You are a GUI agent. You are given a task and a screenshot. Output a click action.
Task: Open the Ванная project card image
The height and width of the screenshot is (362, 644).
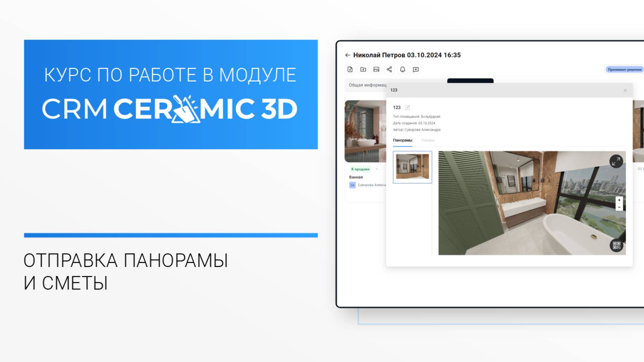click(365, 131)
